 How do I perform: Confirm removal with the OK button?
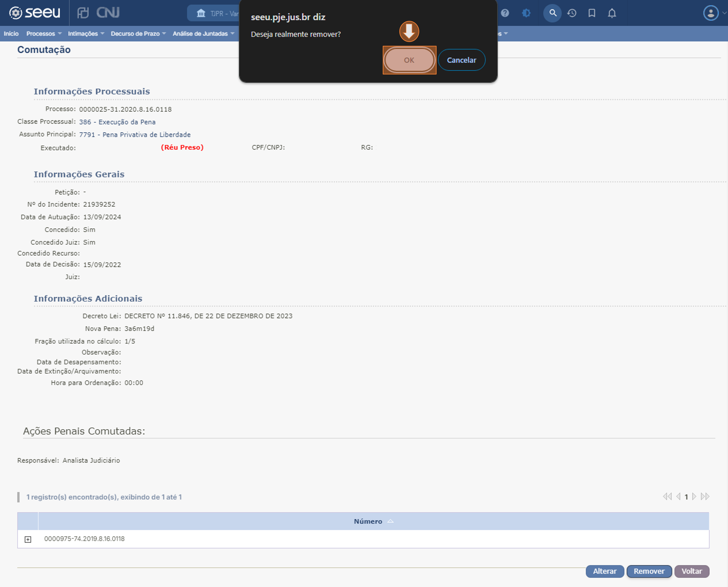409,60
